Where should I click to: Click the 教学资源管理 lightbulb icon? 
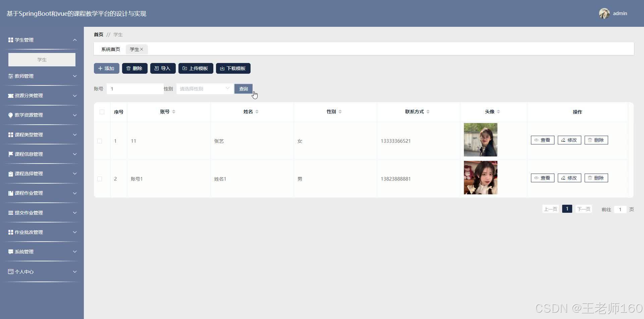pos(10,115)
